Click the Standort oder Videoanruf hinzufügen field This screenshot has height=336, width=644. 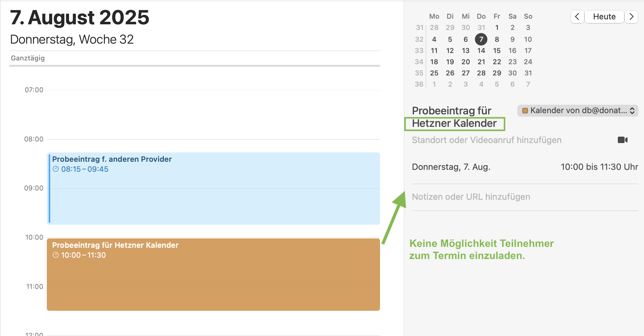pos(487,140)
